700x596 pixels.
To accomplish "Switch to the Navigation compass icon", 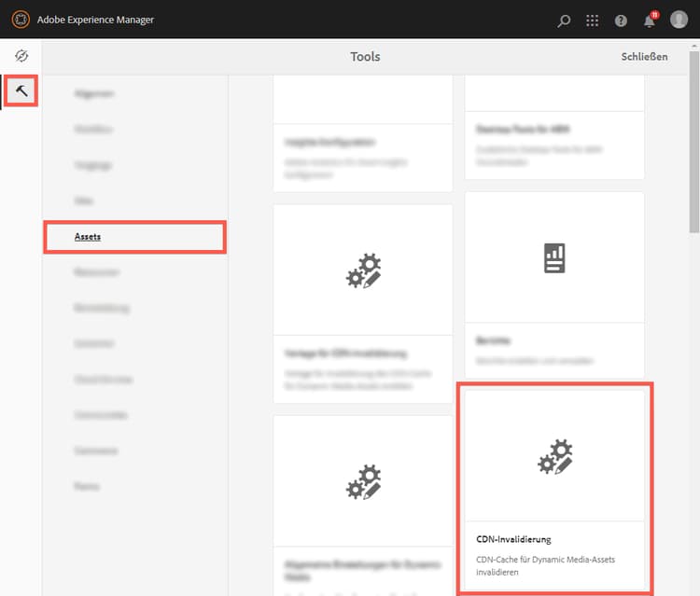I will [x=21, y=56].
